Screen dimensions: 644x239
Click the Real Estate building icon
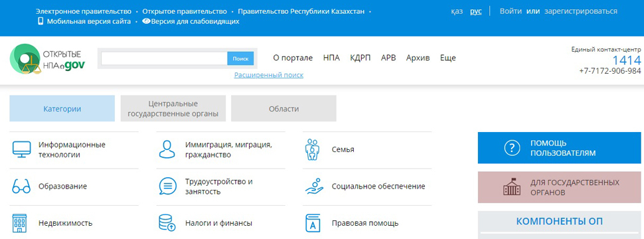[x=19, y=223]
